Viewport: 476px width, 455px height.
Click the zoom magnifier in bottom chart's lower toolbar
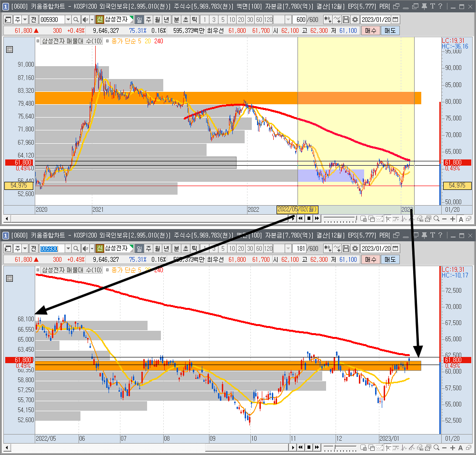pyautogui.click(x=436, y=448)
